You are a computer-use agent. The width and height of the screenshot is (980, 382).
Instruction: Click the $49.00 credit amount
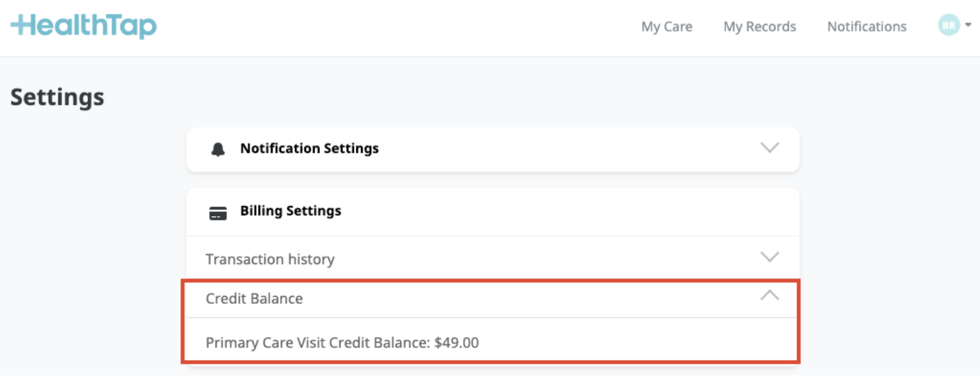pyautogui.click(x=456, y=343)
